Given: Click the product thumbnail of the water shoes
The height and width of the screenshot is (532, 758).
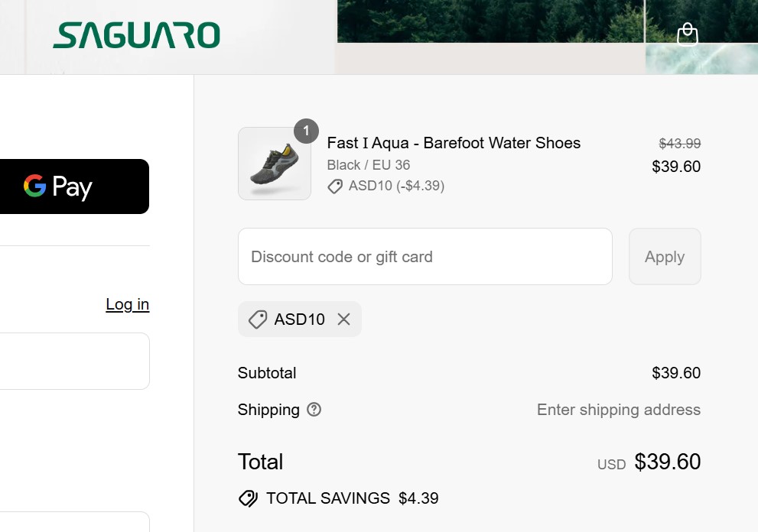Looking at the screenshot, I should point(274,163).
